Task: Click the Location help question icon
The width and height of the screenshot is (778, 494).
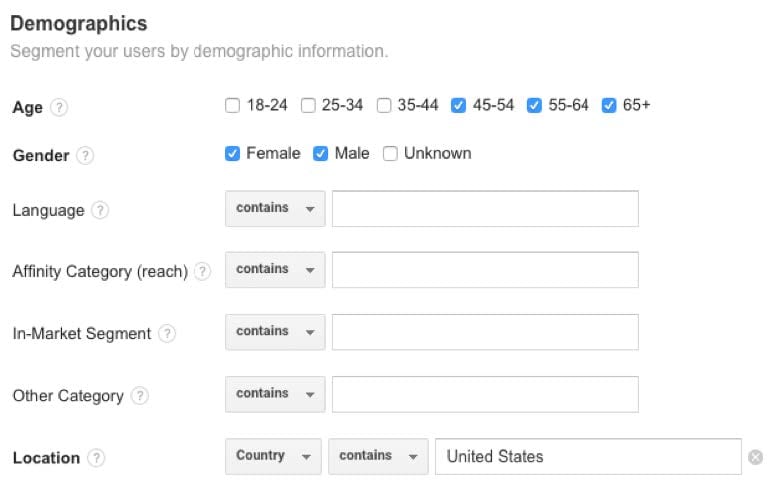Action: 96,457
